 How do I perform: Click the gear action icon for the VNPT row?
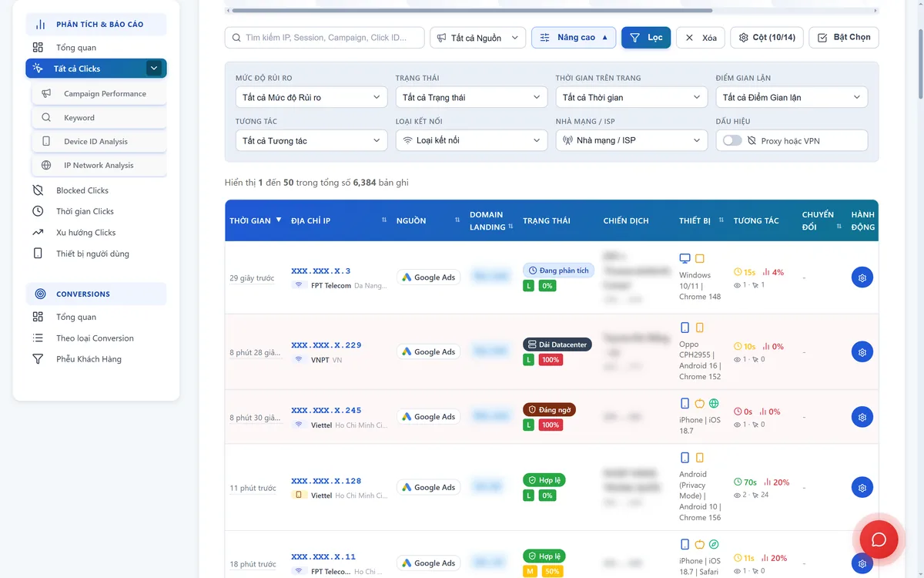[862, 352]
